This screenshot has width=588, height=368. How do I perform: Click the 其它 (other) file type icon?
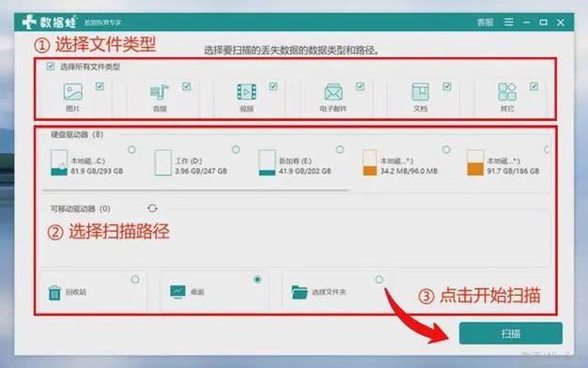[507, 92]
